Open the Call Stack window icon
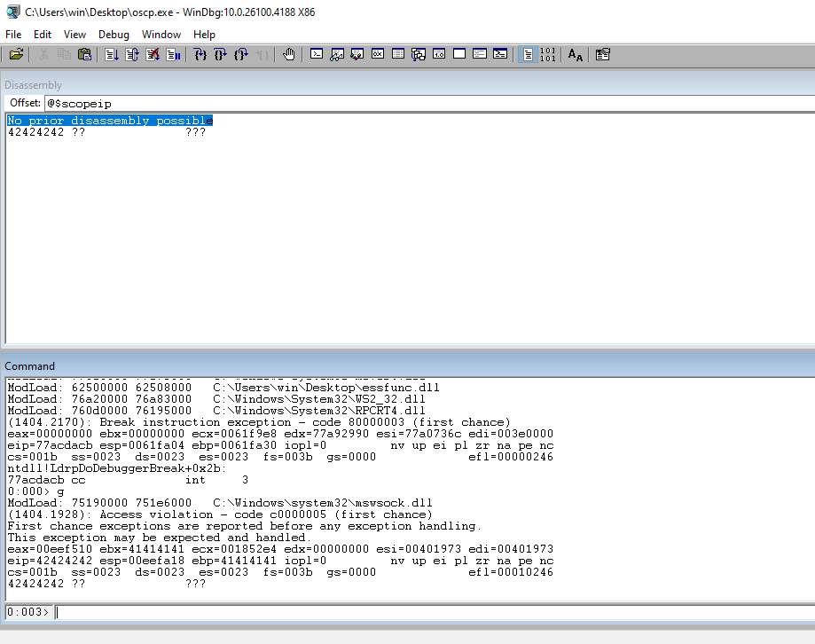815x644 pixels. (419, 55)
